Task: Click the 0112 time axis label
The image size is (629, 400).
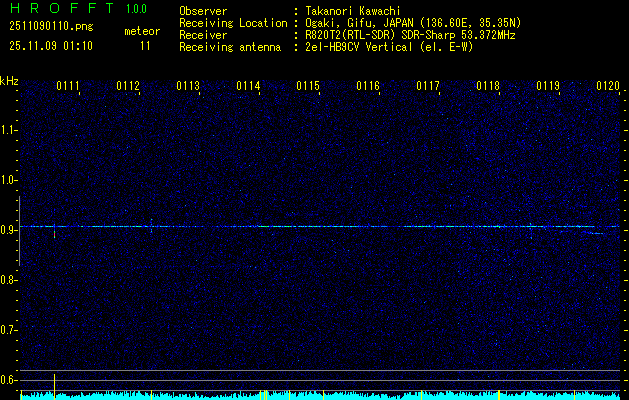Action: (128, 86)
